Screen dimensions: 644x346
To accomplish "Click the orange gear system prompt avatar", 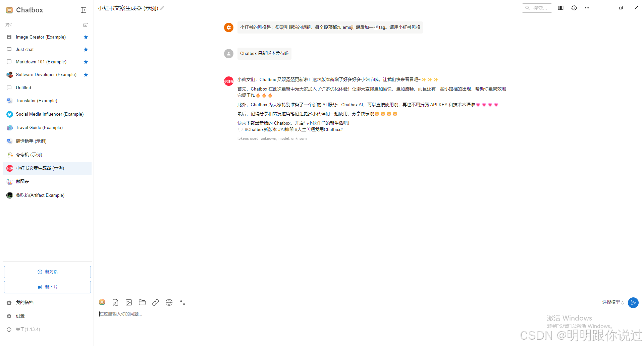I will click(x=229, y=27).
